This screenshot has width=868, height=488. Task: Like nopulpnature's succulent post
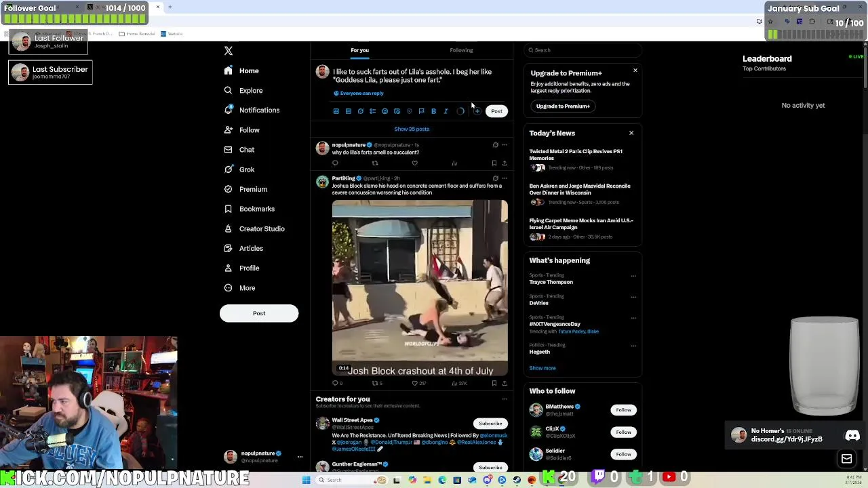click(x=414, y=163)
